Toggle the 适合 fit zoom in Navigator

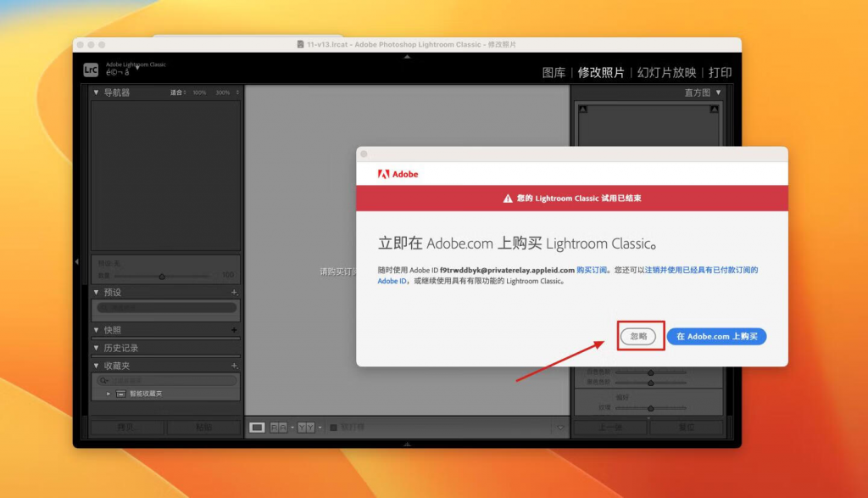tap(175, 92)
